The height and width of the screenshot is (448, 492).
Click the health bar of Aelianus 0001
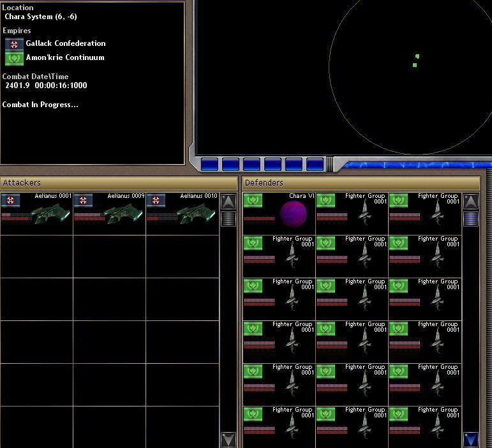point(17,217)
